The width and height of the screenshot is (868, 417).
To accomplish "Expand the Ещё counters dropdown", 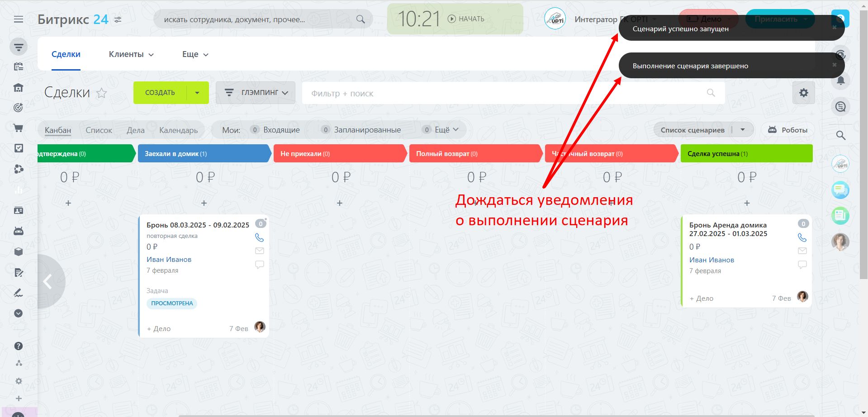I will click(440, 130).
